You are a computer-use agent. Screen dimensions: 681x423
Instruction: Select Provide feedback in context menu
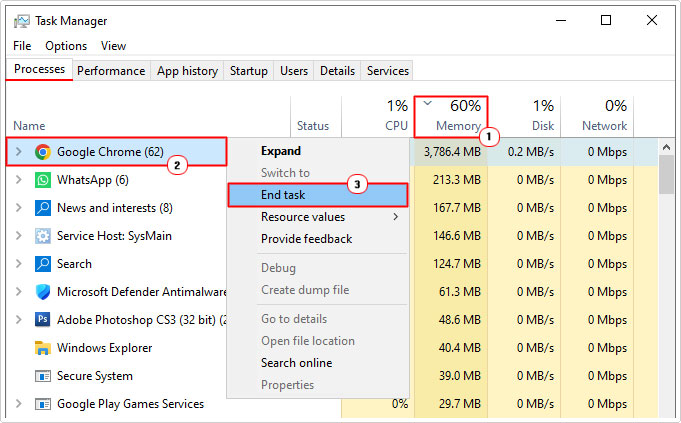[x=317, y=239]
